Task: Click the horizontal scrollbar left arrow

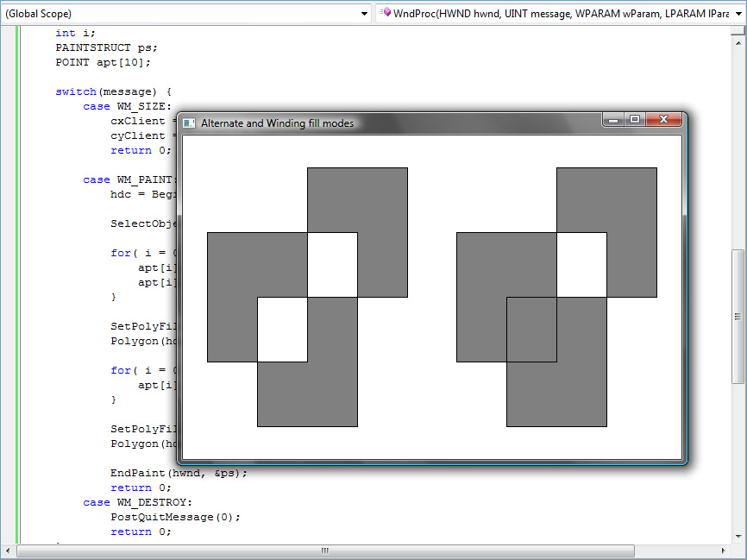Action: 7,551
